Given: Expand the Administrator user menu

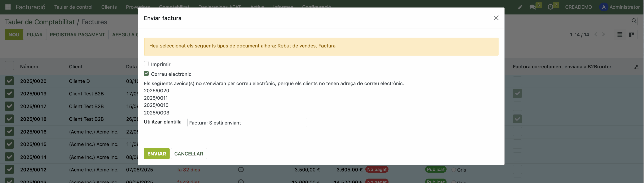Looking at the screenshot, I should [620, 7].
